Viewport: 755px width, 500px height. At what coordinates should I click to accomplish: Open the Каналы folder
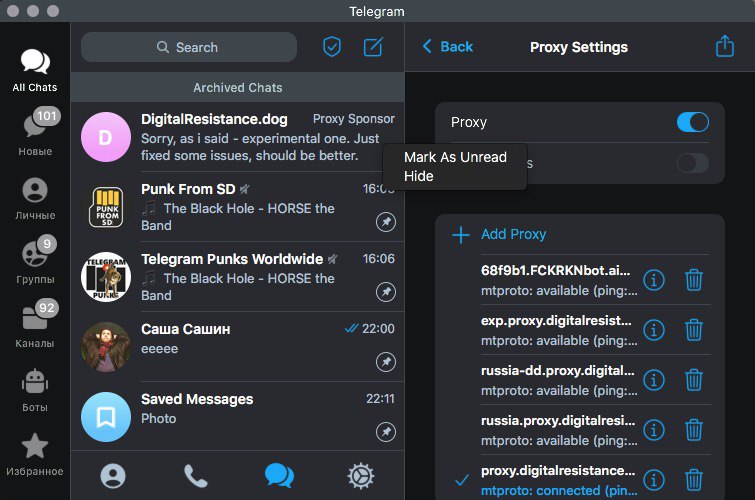point(35,324)
